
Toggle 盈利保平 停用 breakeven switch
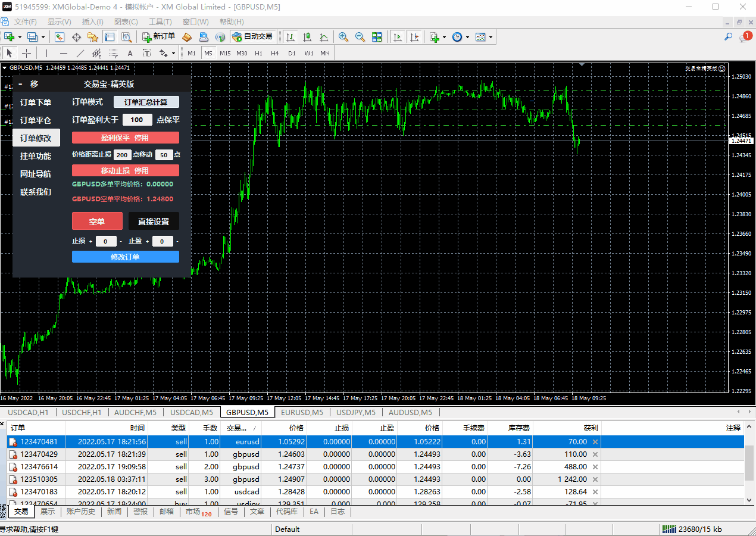[125, 138]
